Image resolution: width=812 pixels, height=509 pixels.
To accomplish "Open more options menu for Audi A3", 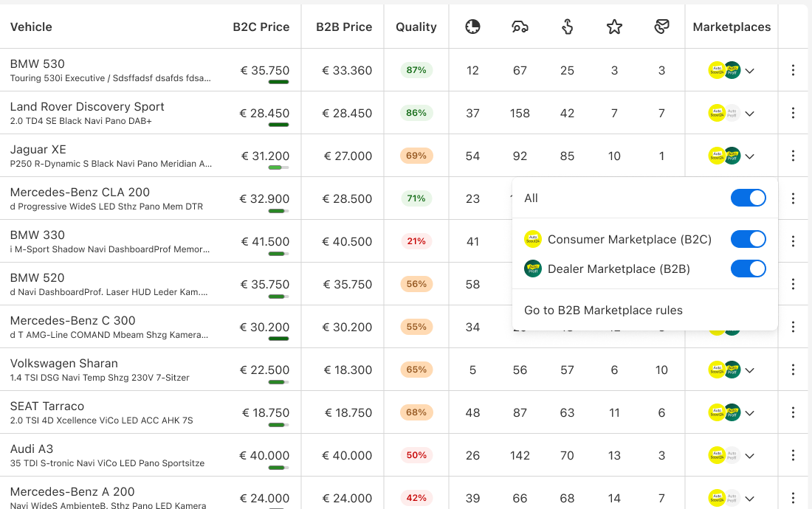I will 793,456.
